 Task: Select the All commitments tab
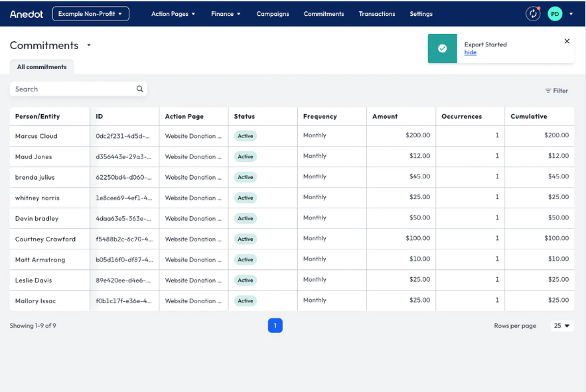(42, 67)
